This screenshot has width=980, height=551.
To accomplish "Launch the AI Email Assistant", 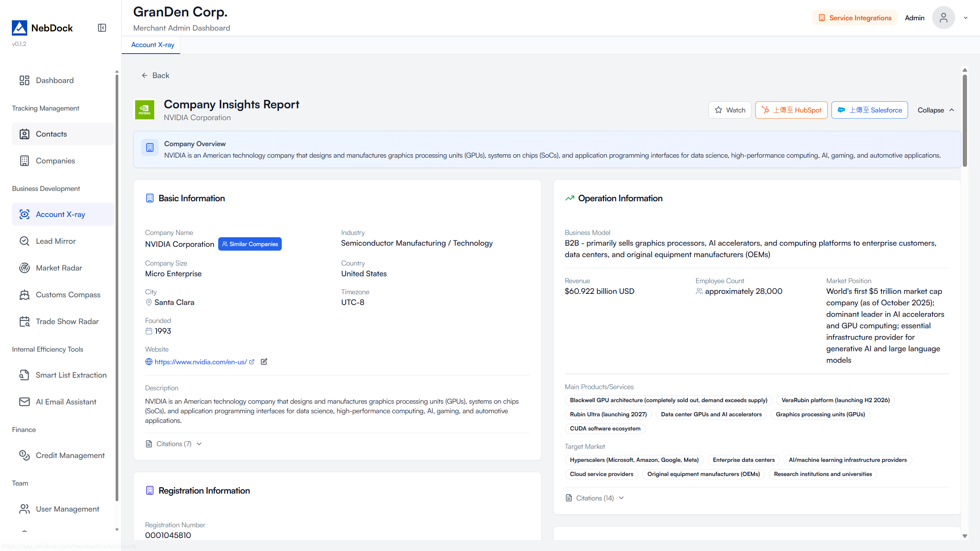I will click(66, 402).
